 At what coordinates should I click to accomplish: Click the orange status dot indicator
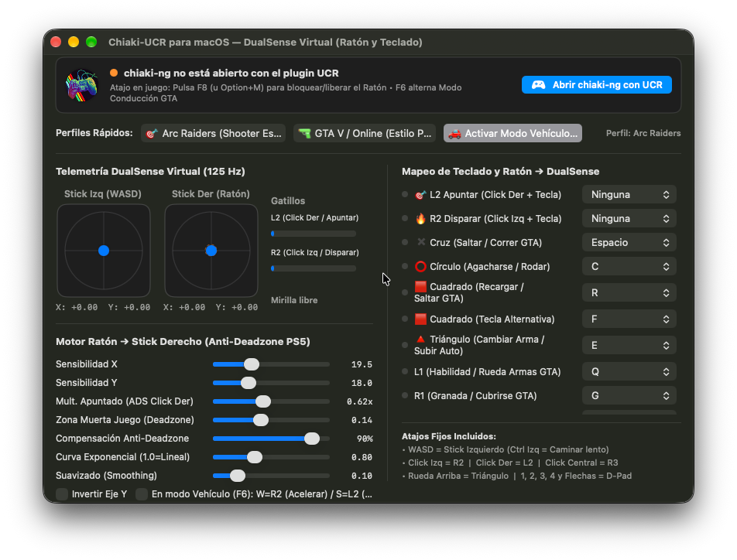[x=114, y=73]
